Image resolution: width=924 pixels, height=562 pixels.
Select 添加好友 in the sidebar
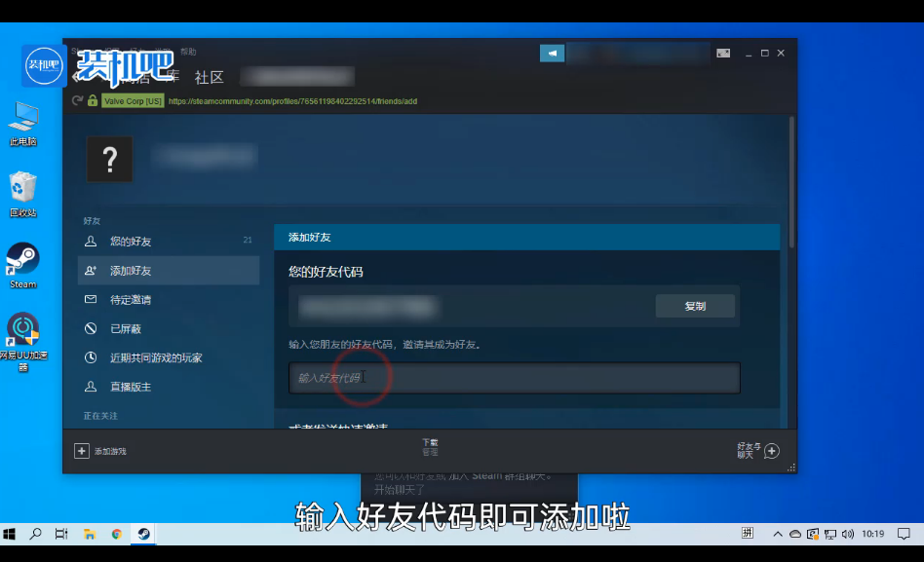(x=131, y=271)
